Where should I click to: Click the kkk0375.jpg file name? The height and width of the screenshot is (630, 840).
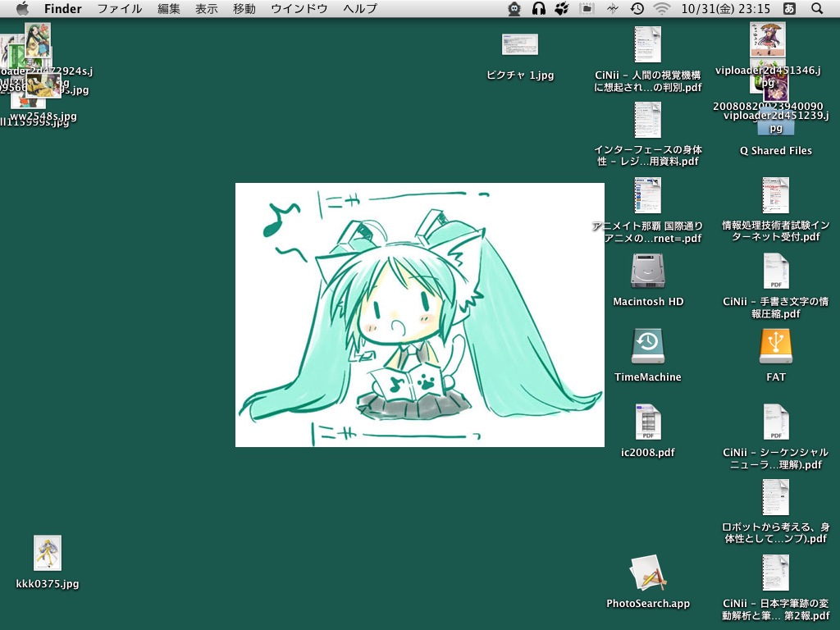(x=47, y=584)
